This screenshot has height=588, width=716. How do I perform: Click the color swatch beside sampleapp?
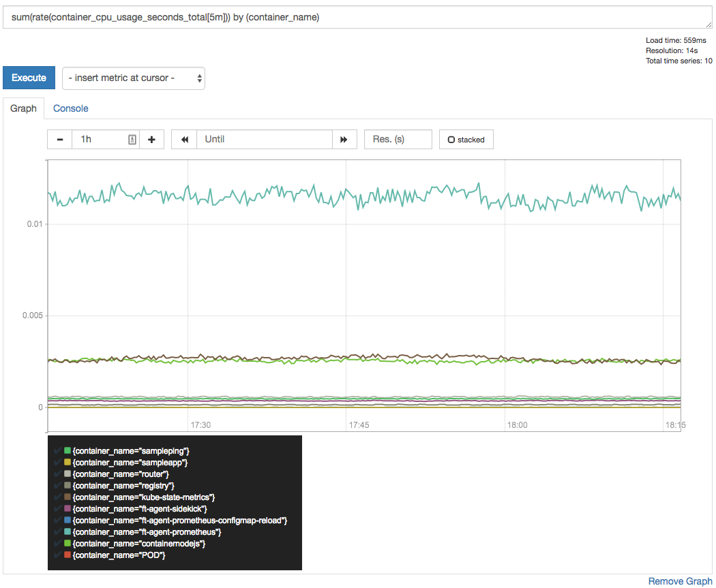66,462
